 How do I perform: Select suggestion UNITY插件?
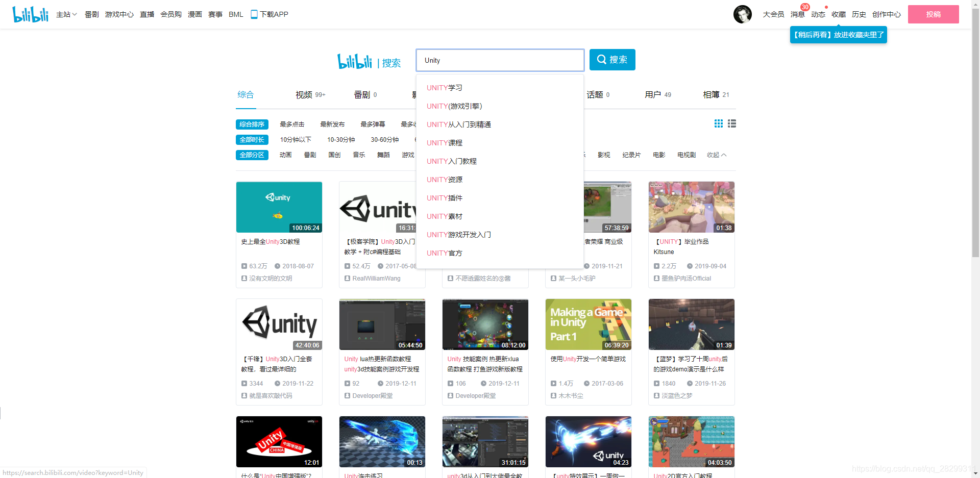[500, 198]
